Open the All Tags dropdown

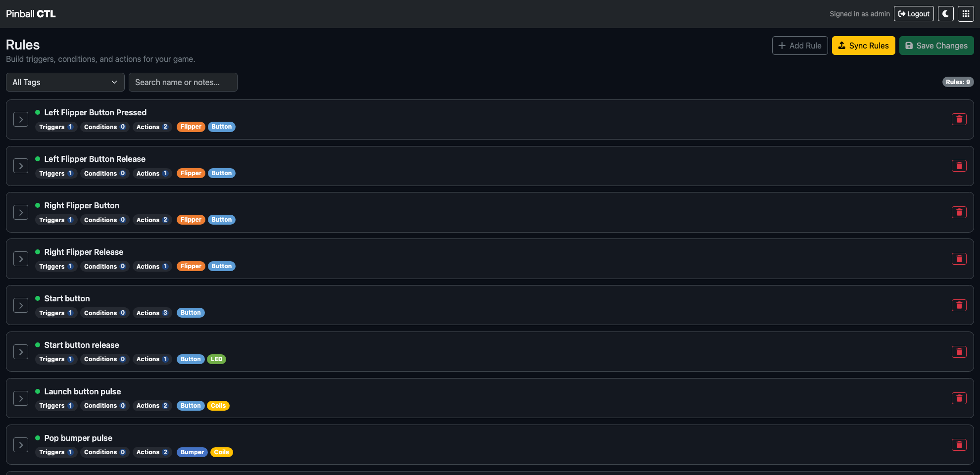pyautogui.click(x=65, y=82)
